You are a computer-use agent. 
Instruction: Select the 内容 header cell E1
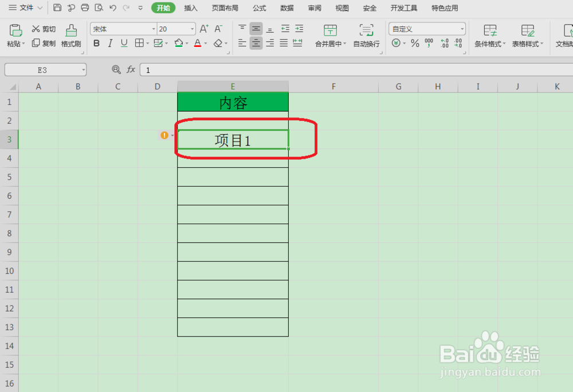pyautogui.click(x=233, y=102)
